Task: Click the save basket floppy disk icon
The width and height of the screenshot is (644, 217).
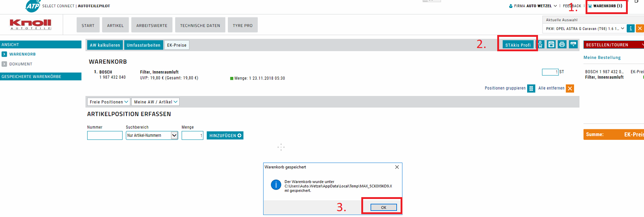Action: 551,44
